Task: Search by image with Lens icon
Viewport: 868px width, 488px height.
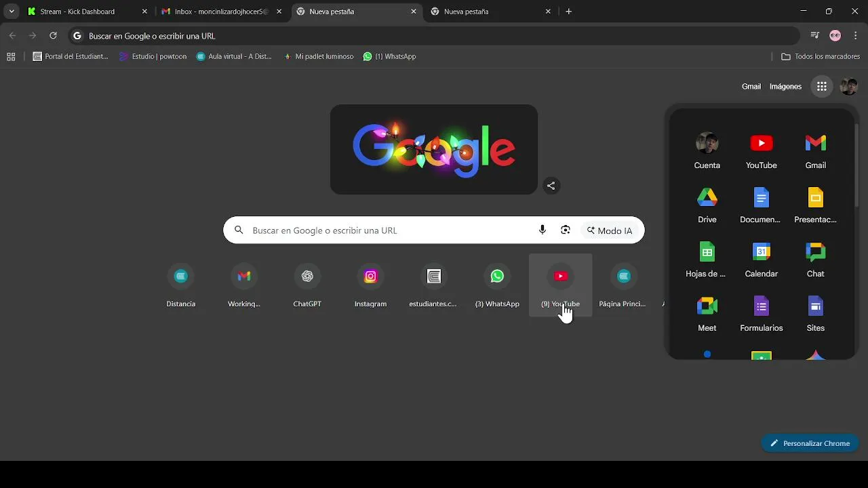Action: coord(566,230)
